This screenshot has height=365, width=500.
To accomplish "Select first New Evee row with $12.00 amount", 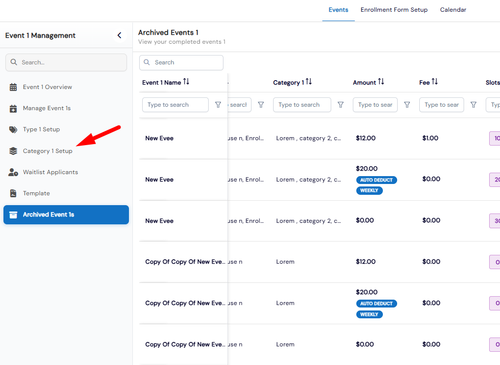I will pyautogui.click(x=159, y=138).
